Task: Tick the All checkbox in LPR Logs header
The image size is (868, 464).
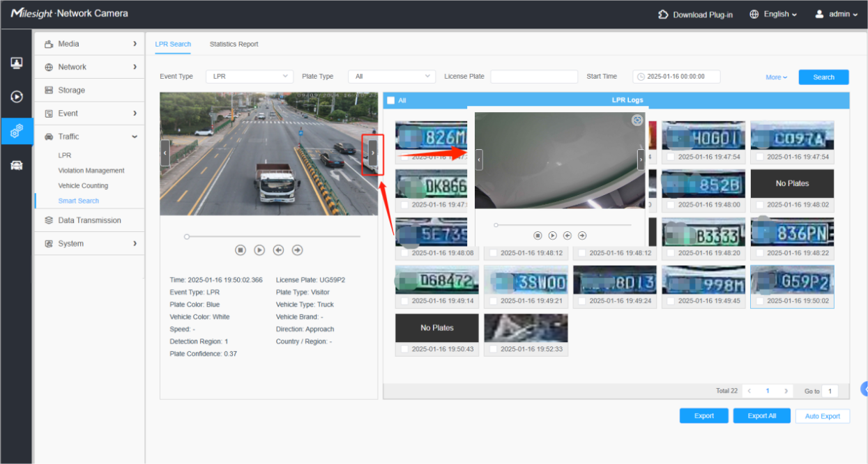Action: pos(390,100)
